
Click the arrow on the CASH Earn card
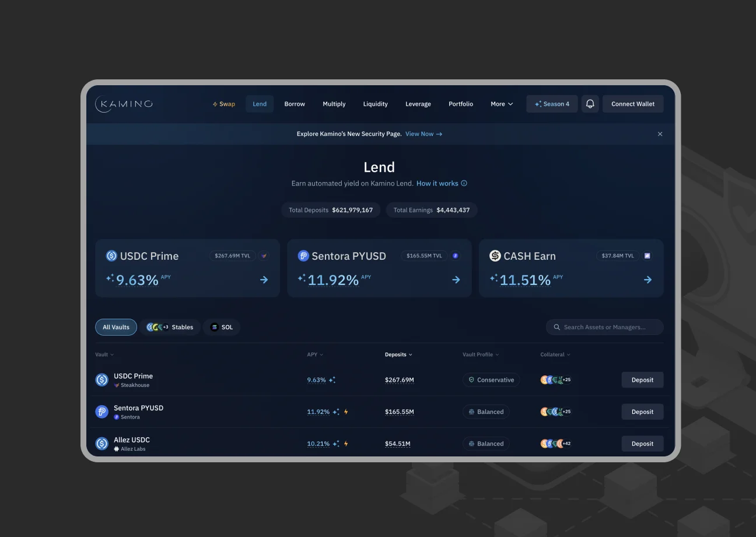[647, 280]
